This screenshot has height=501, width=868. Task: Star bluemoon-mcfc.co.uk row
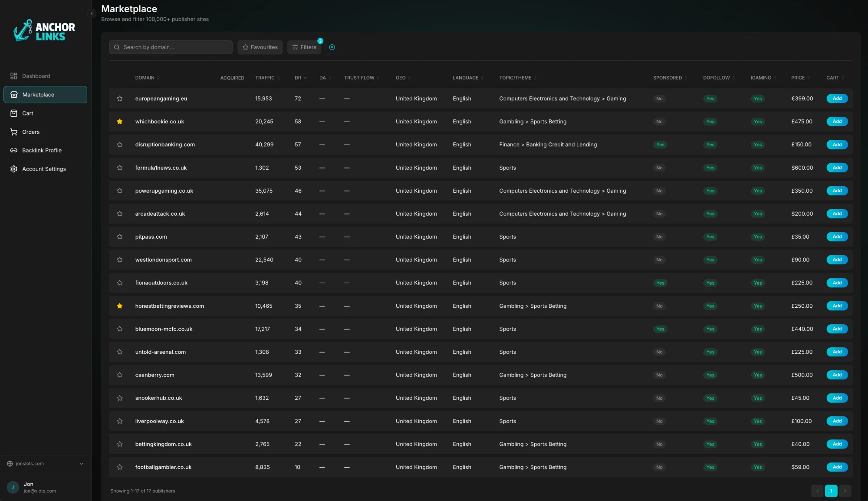coord(120,329)
